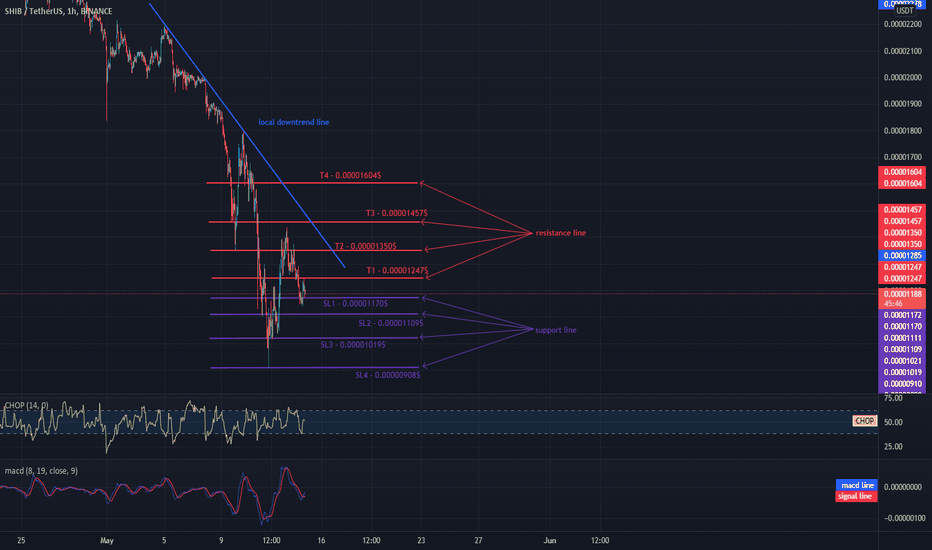
Task: Click the 75.00 level on CHOP scale
Action: (x=893, y=398)
